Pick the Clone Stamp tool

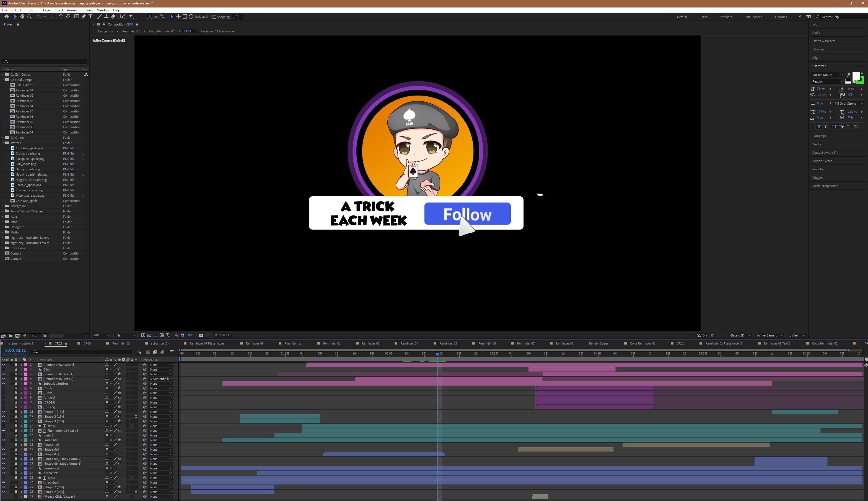tap(106, 17)
